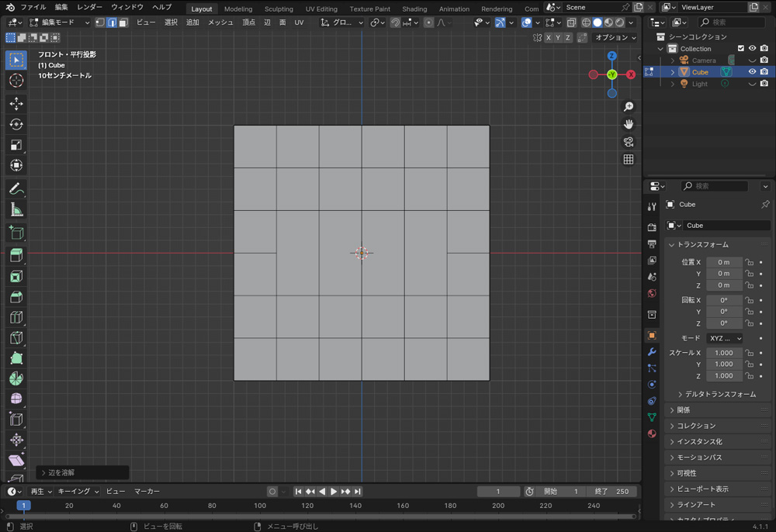This screenshot has width=776, height=532.
Task: Select the Move tool in left toolbar
Action: 16,104
